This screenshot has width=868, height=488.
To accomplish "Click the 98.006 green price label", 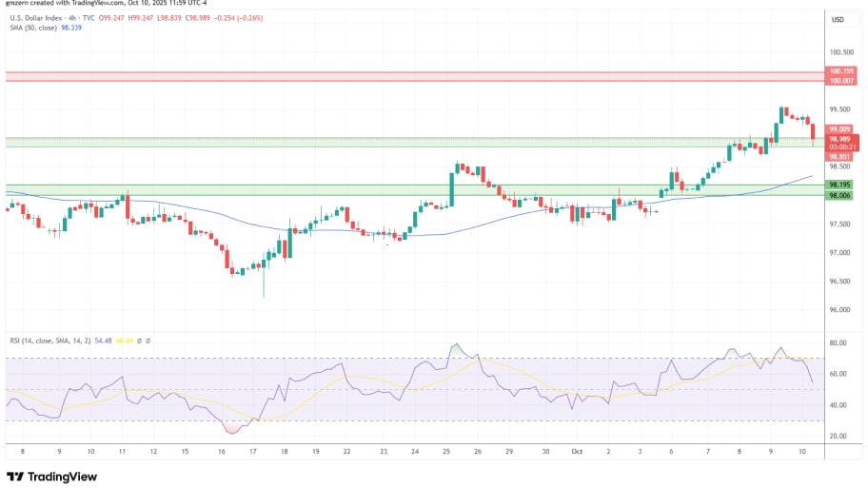I will coord(839,195).
